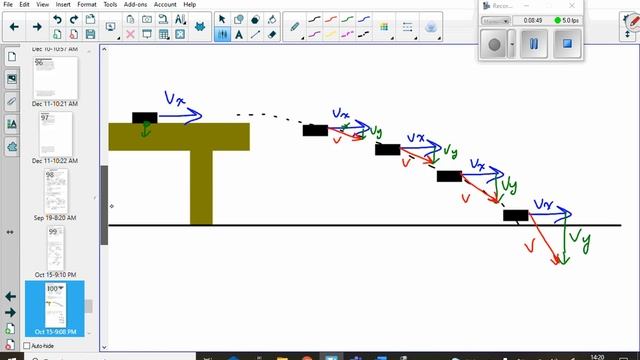The image size is (640, 360).
Task: Click the blue cat-face icon
Action: (200, 27)
